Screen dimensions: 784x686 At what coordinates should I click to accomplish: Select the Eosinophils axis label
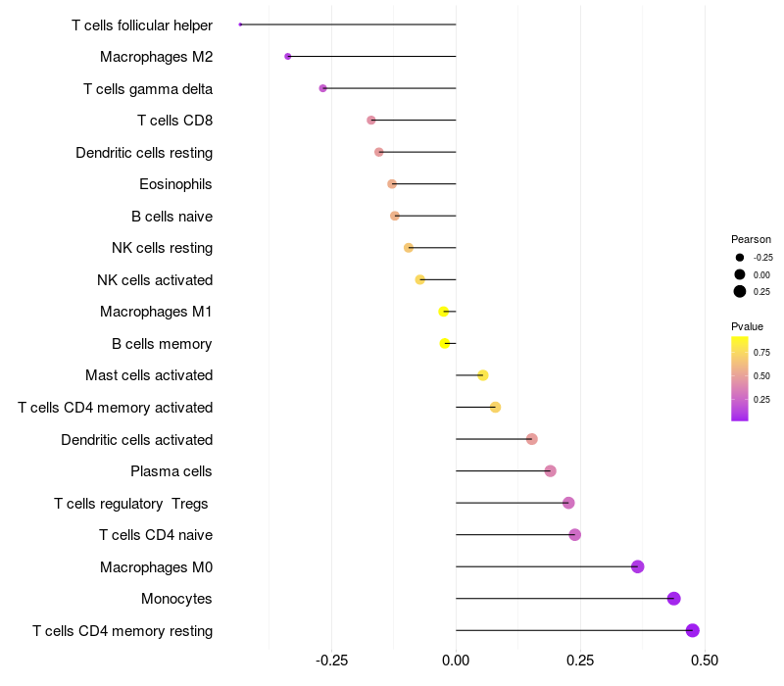(175, 184)
